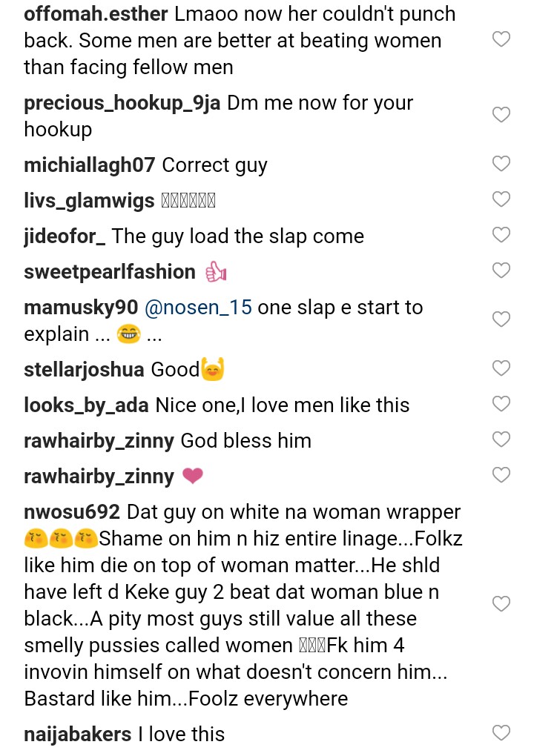The width and height of the screenshot is (534, 756).
Task: Open stellarjoshua's profile
Action: click(x=84, y=370)
